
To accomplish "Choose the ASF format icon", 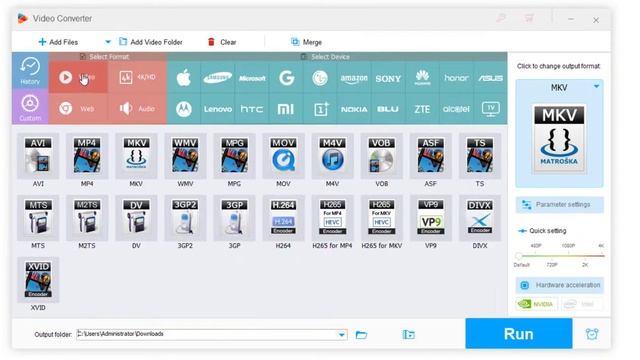I will click(431, 156).
